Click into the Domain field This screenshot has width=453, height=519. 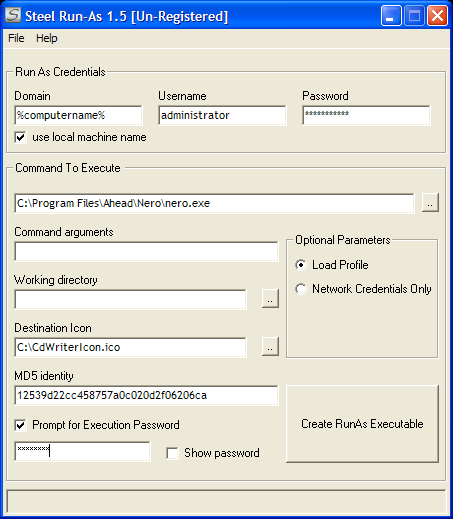coord(78,115)
